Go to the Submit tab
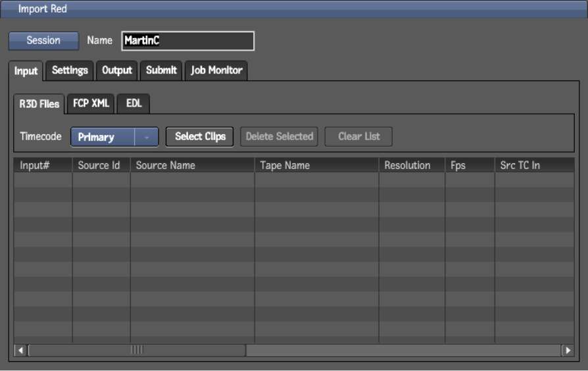Viewport: 588px width, 371px height. 161,70
